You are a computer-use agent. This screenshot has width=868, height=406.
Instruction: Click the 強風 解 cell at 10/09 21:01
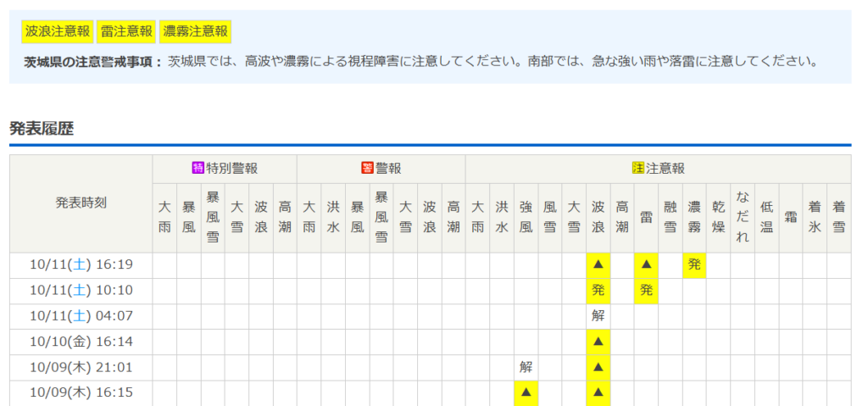[526, 367]
